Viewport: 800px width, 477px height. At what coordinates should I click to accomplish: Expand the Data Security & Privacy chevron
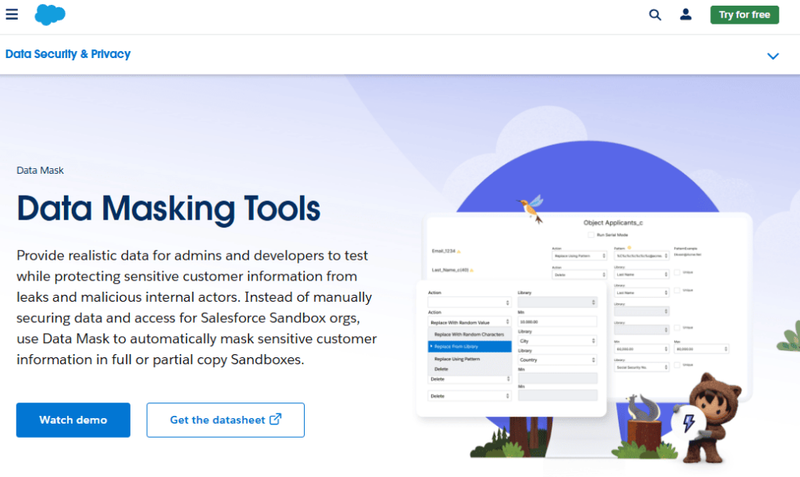pyautogui.click(x=773, y=56)
